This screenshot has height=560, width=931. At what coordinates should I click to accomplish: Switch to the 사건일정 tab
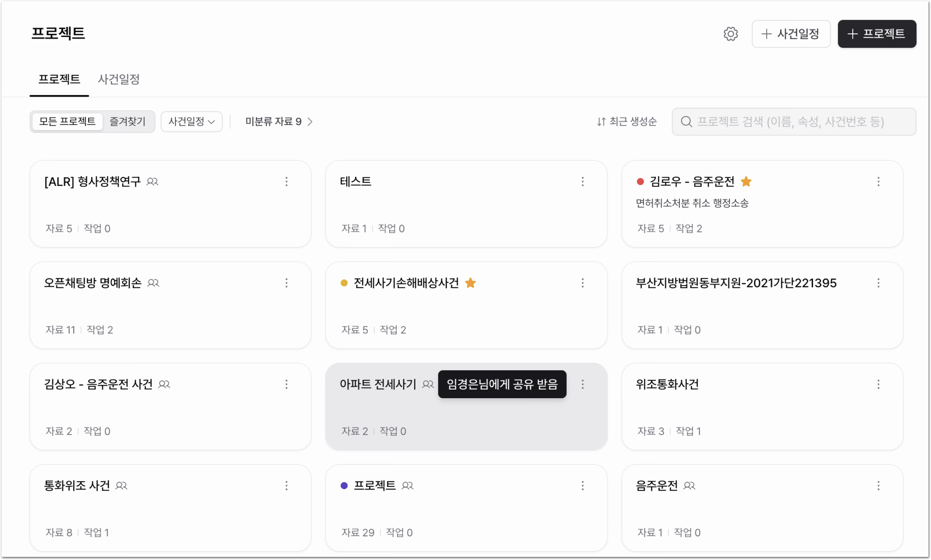tap(118, 79)
